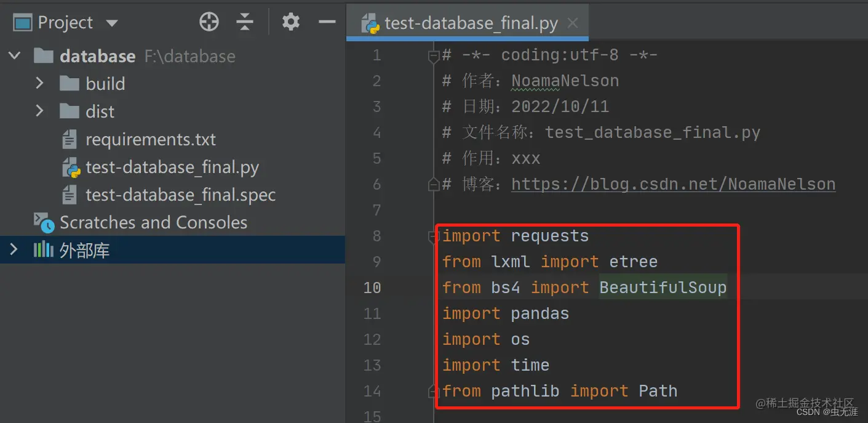The image size is (868, 423).
Task: Select requirements.txt in the project tree
Action: pos(151,139)
